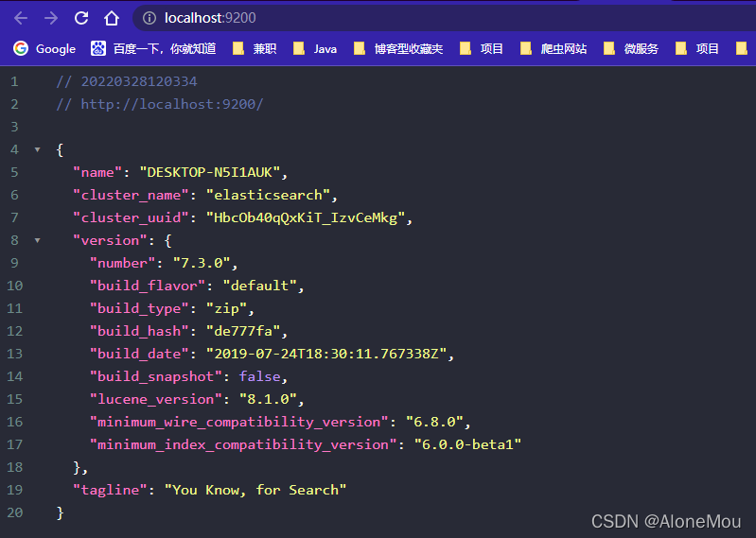Viewport: 756px width, 538px height.
Task: Click line number 13 in the gutter
Action: point(14,354)
